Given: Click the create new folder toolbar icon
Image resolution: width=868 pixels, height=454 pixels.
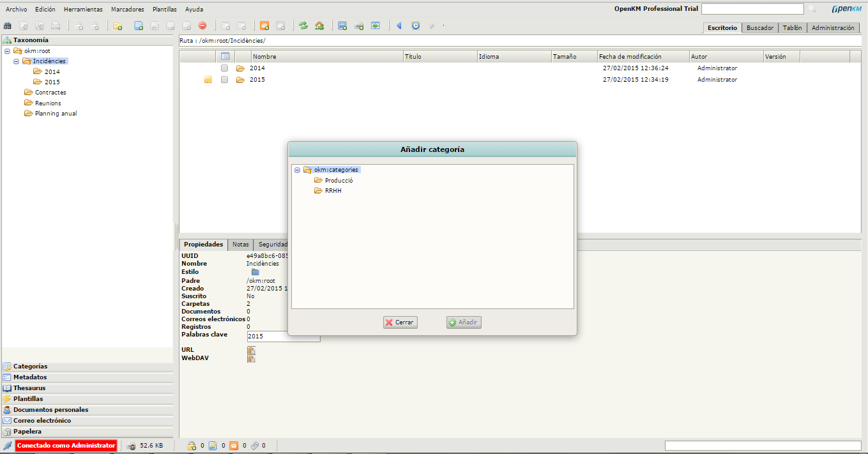Looking at the screenshot, I should [118, 26].
